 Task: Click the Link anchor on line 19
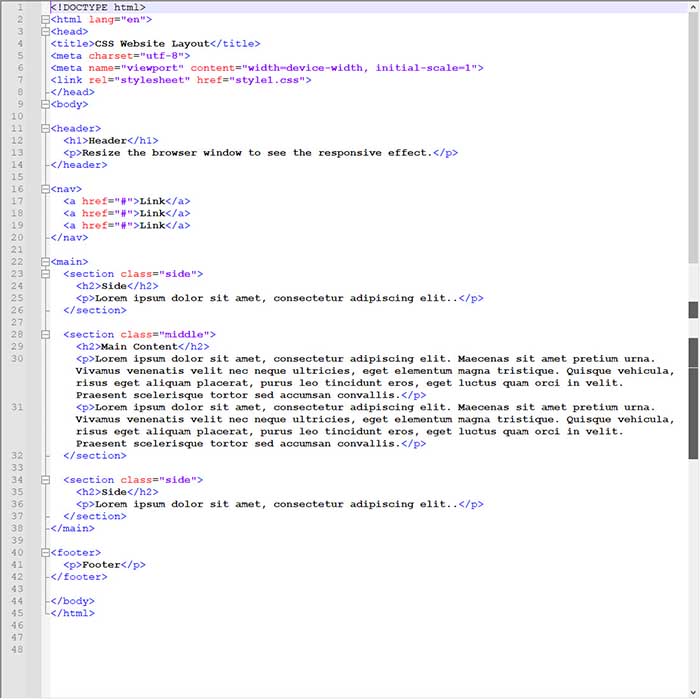point(152,225)
